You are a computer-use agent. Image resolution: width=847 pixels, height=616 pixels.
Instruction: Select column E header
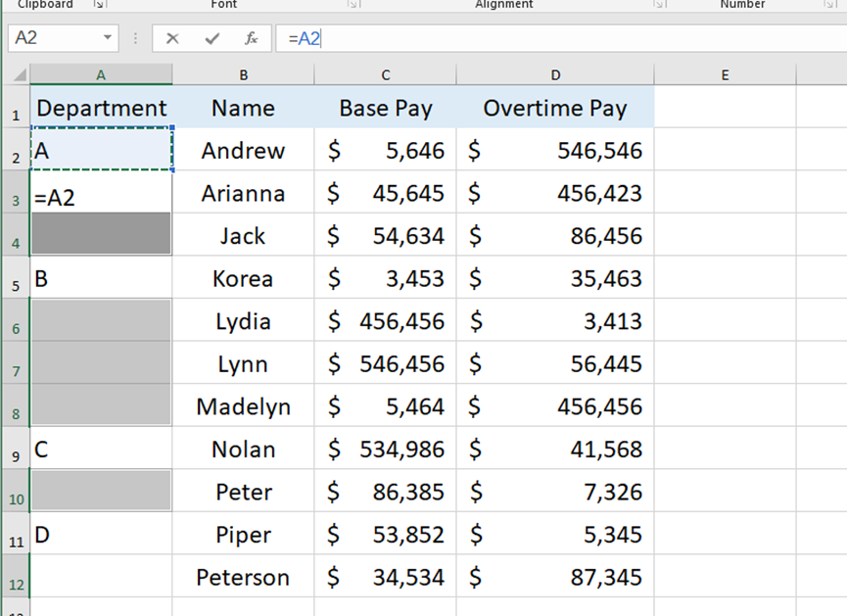[725, 74]
